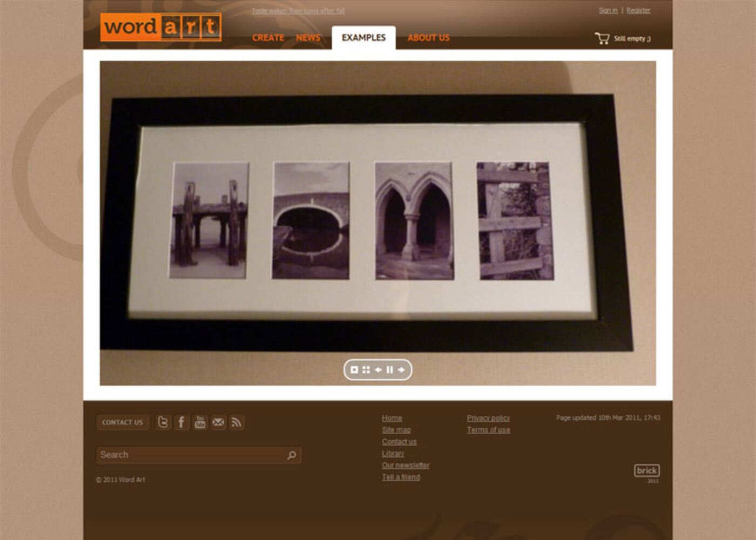Open the Facebook page icon

pos(181,422)
